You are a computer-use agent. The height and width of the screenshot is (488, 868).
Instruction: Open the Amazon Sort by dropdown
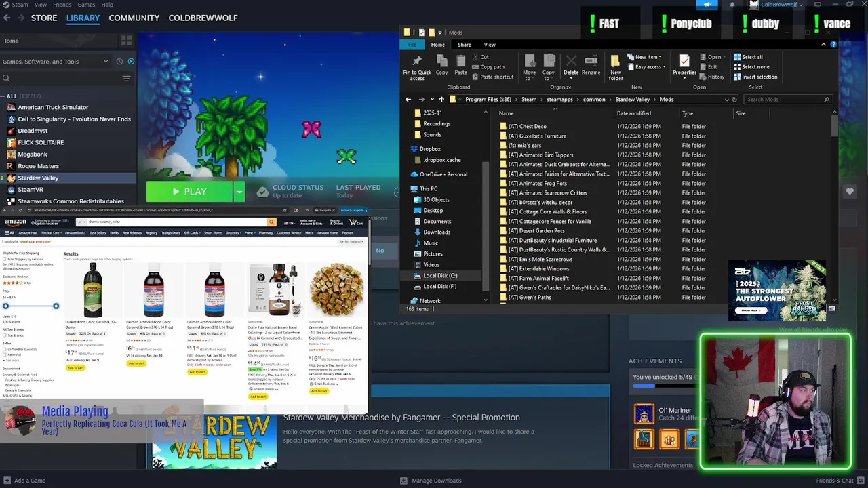pos(353,241)
